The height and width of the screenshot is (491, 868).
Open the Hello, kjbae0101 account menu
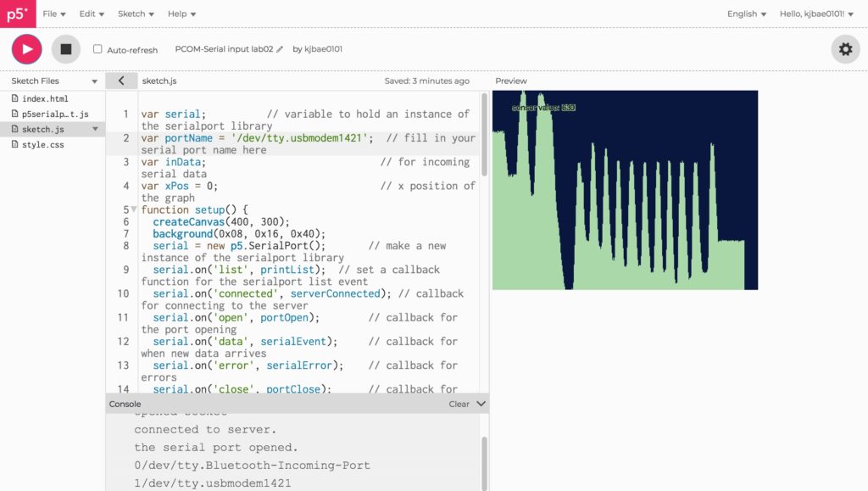[x=816, y=14]
